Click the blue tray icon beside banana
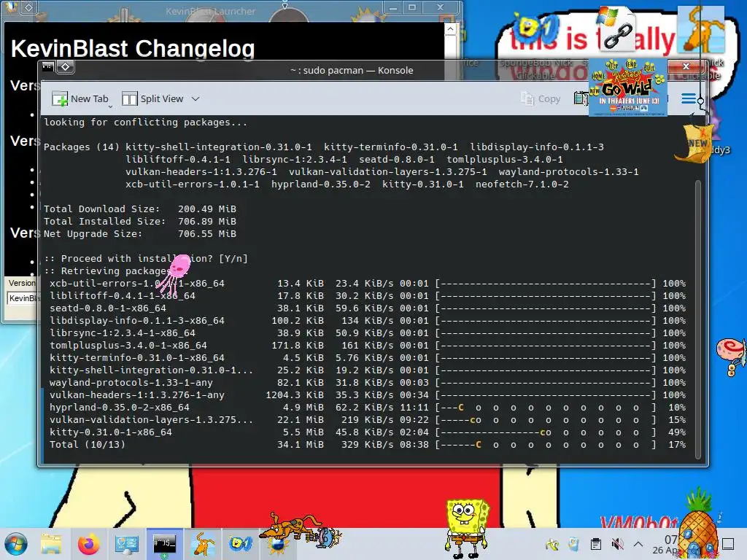Screen dimensions: 747x560 574,544
